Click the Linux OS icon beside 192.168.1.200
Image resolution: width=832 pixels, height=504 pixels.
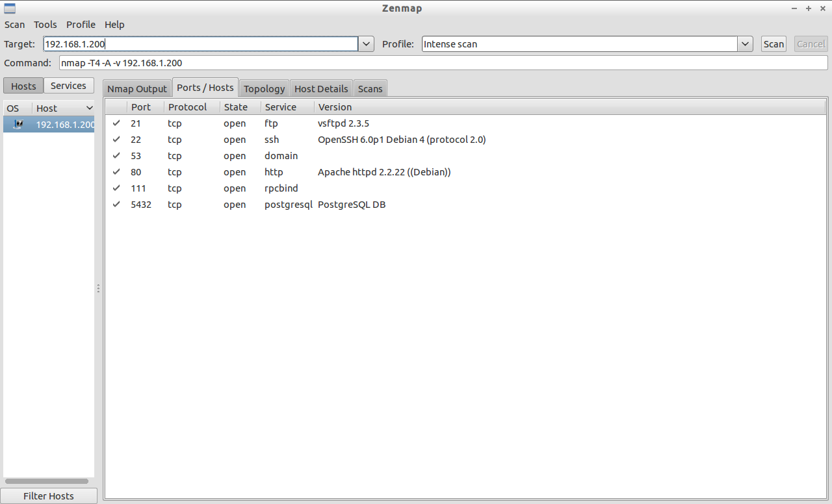pos(18,124)
